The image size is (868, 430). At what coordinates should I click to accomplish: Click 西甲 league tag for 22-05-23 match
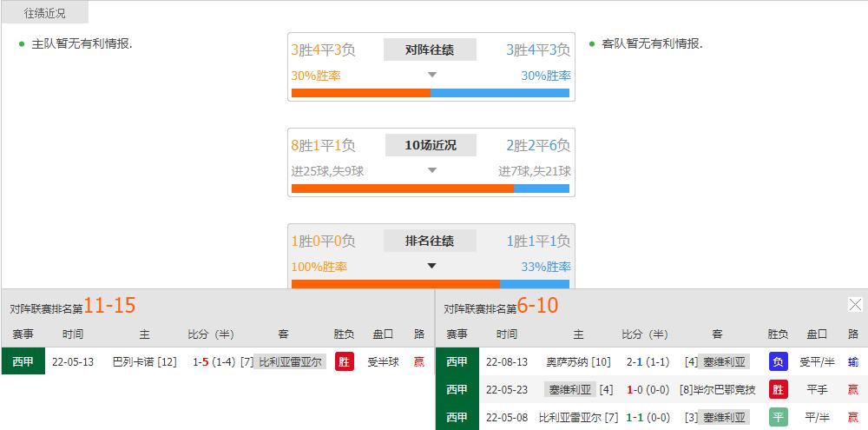[x=457, y=389]
